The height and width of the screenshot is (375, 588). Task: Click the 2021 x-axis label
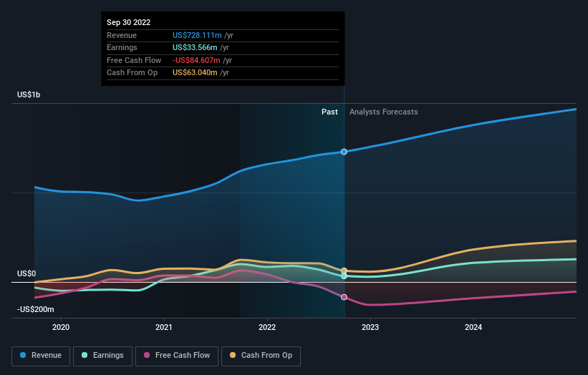164,327
